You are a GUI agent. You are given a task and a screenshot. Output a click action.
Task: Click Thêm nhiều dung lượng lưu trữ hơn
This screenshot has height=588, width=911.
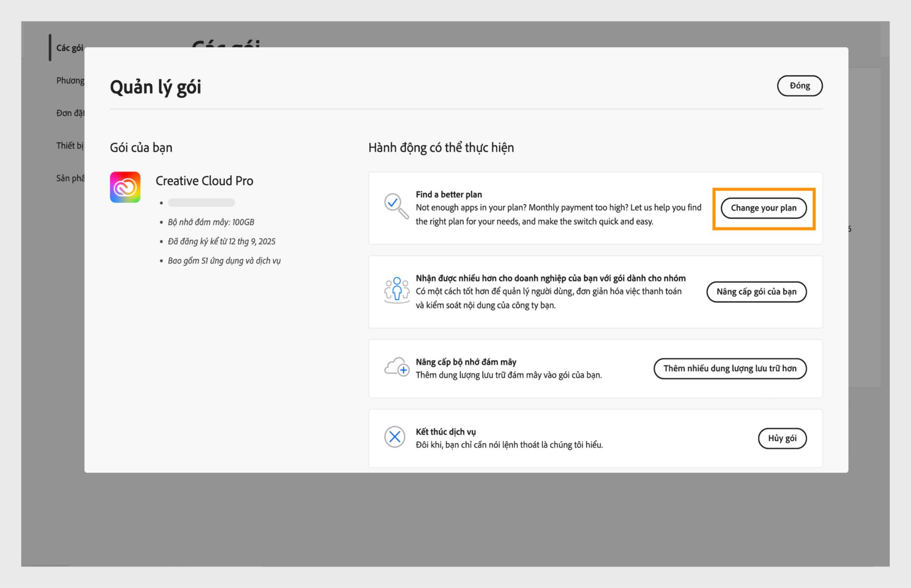tap(730, 368)
